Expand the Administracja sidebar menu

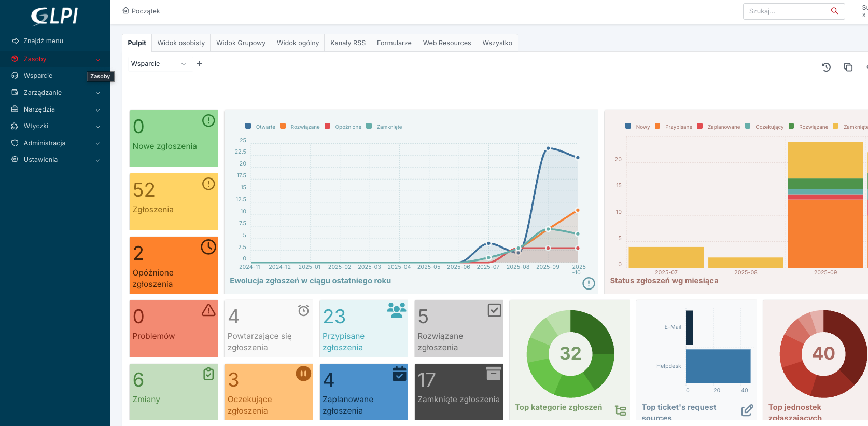(x=55, y=143)
